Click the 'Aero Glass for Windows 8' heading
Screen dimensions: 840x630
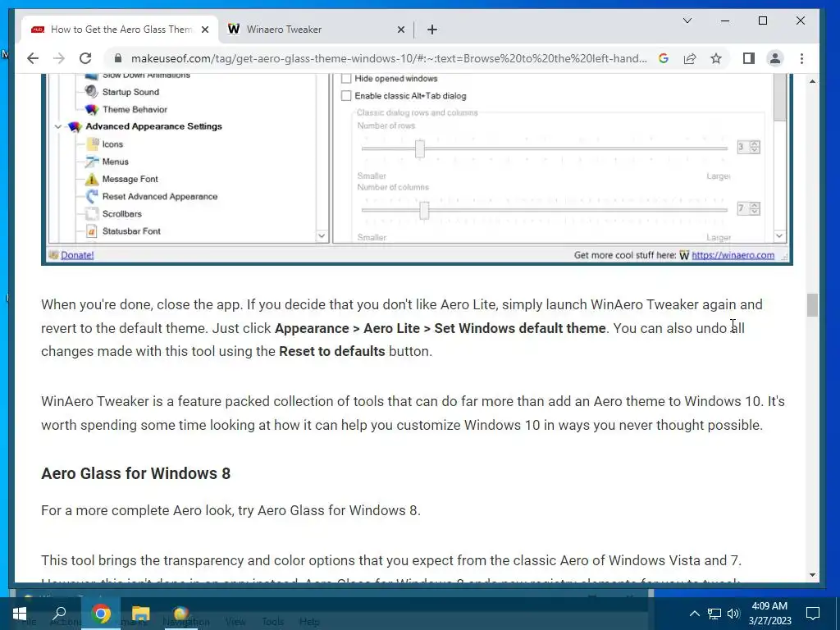click(x=135, y=473)
